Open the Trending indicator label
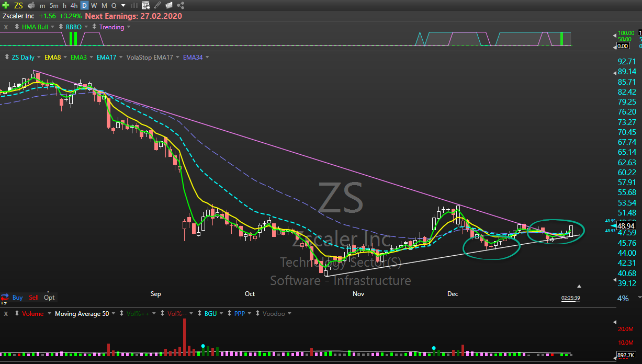This screenshot has height=364, width=642. (x=112, y=27)
